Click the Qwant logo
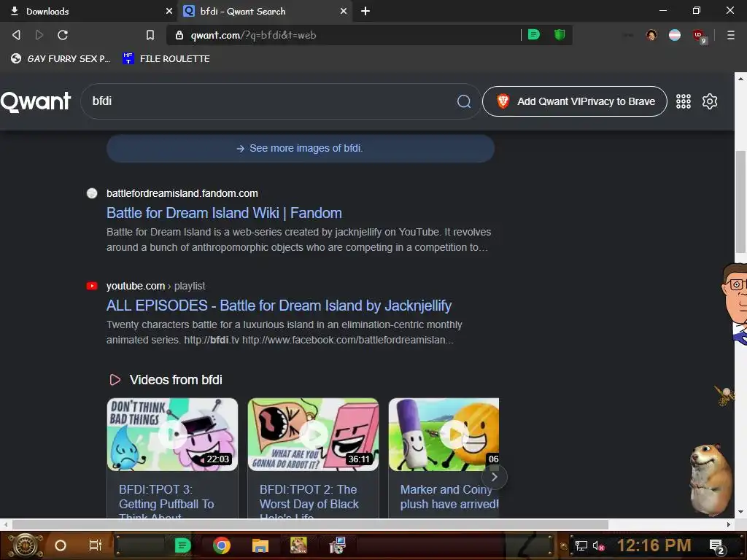Image resolution: width=747 pixels, height=560 pixels. click(36, 101)
